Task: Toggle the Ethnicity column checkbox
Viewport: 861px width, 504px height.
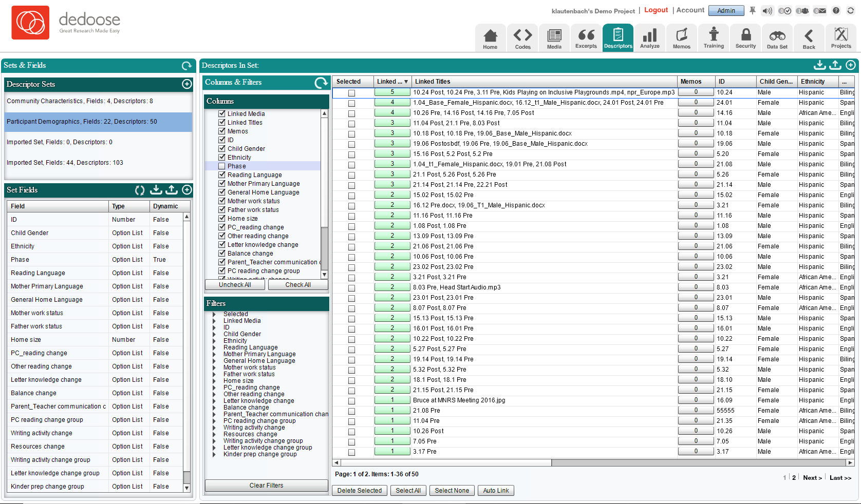Action: point(222,158)
